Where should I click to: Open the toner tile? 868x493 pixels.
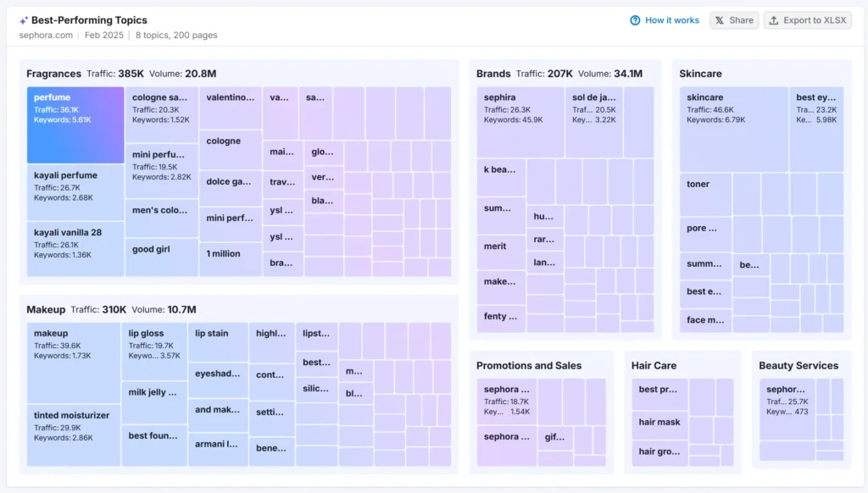pos(706,194)
